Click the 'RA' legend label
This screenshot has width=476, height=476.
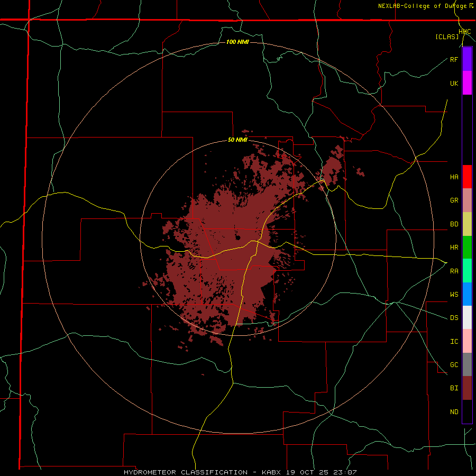click(454, 271)
